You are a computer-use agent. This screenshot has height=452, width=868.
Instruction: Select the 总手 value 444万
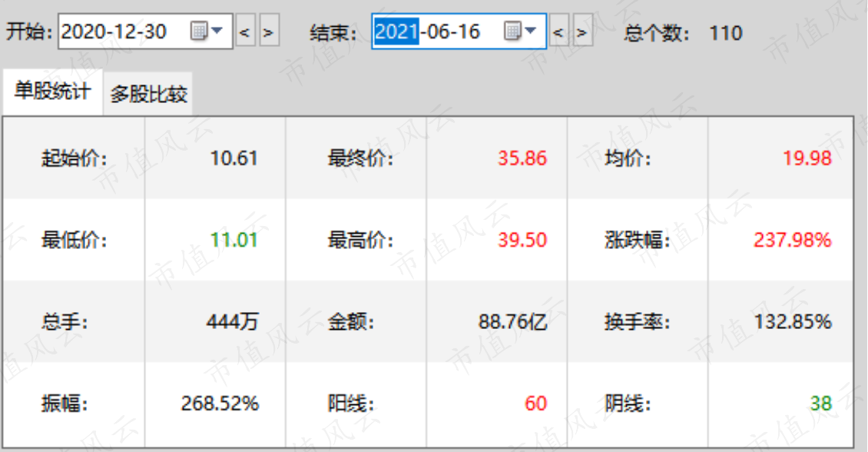[233, 321]
